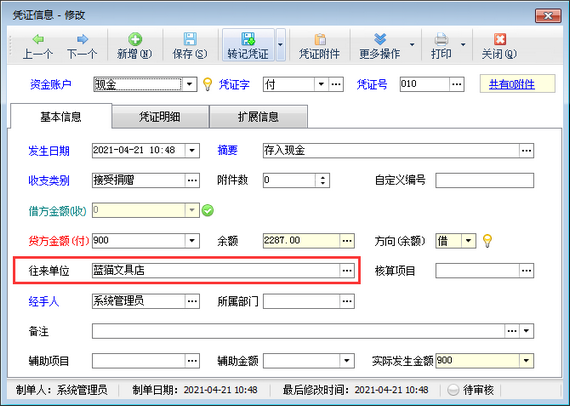Go to previous voucher with 上一个 arrow
Image resolution: width=570 pixels, height=406 pixels.
click(38, 39)
